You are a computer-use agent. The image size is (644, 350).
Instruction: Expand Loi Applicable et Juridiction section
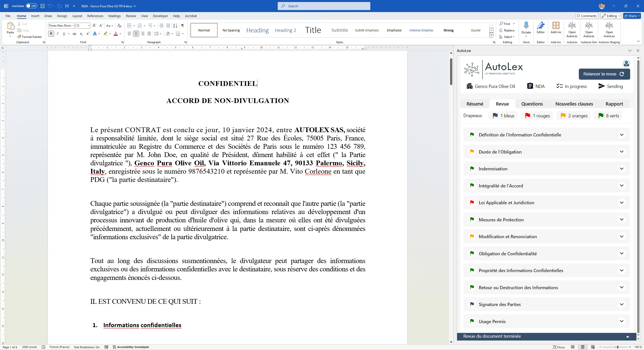click(621, 203)
